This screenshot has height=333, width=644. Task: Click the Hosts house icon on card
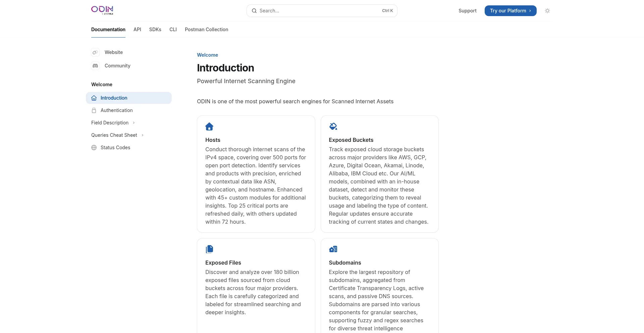(x=209, y=126)
